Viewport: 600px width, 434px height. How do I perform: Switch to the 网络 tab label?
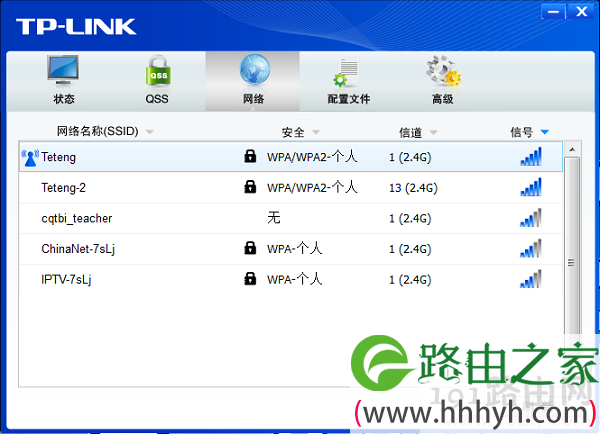(x=254, y=99)
